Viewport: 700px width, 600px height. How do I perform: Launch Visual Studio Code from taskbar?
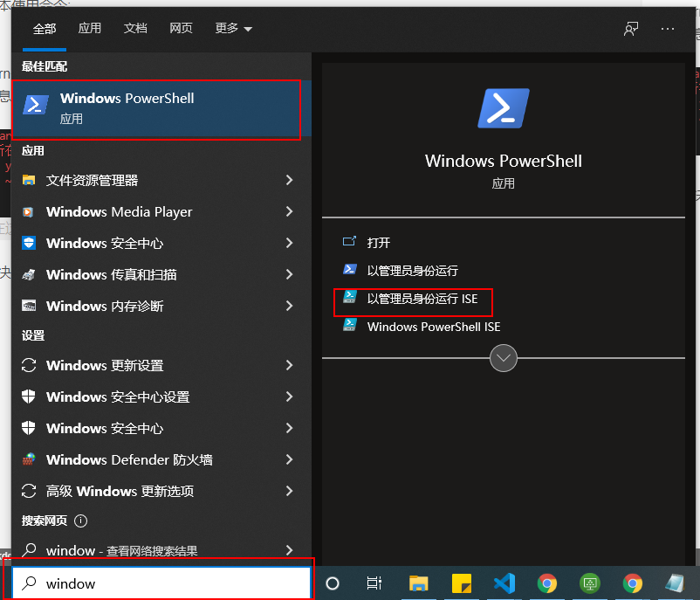point(504,583)
